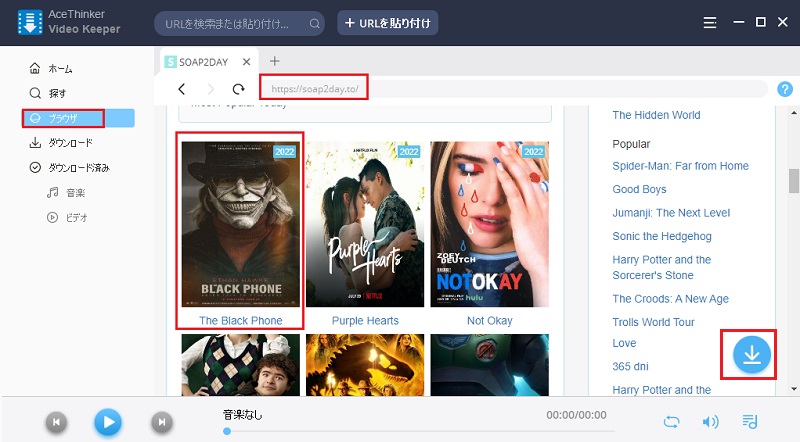The width and height of the screenshot is (800, 442).
Task: Click The Black Phone title link
Action: point(241,321)
